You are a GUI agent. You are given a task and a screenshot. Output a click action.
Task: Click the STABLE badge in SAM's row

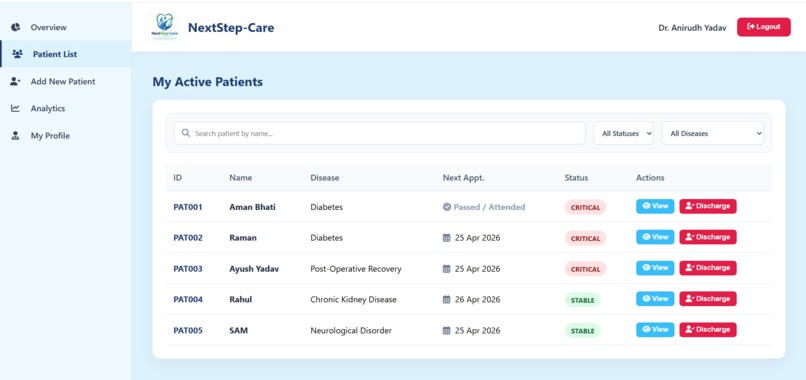(582, 331)
